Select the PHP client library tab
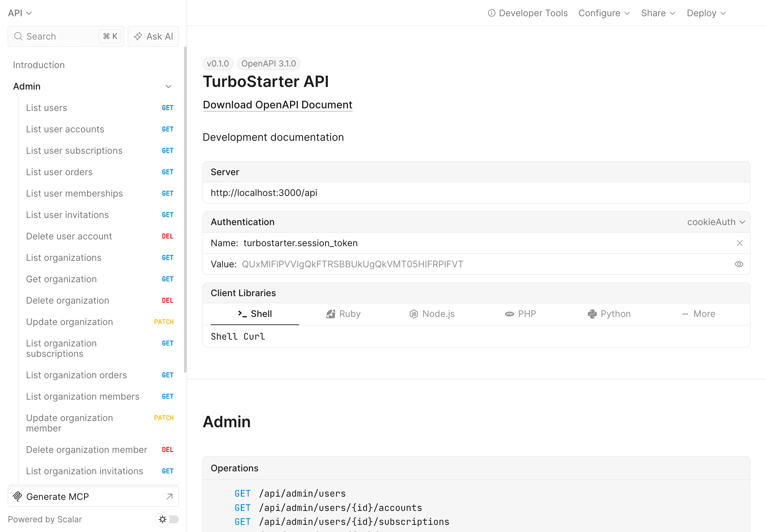766x532 pixels. point(520,314)
